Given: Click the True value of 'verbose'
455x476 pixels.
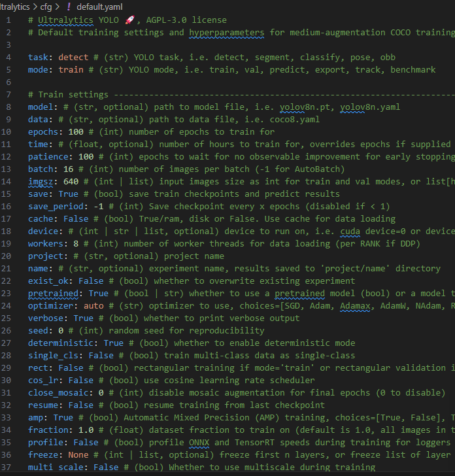Looking at the screenshot, I should click(x=84, y=319).
